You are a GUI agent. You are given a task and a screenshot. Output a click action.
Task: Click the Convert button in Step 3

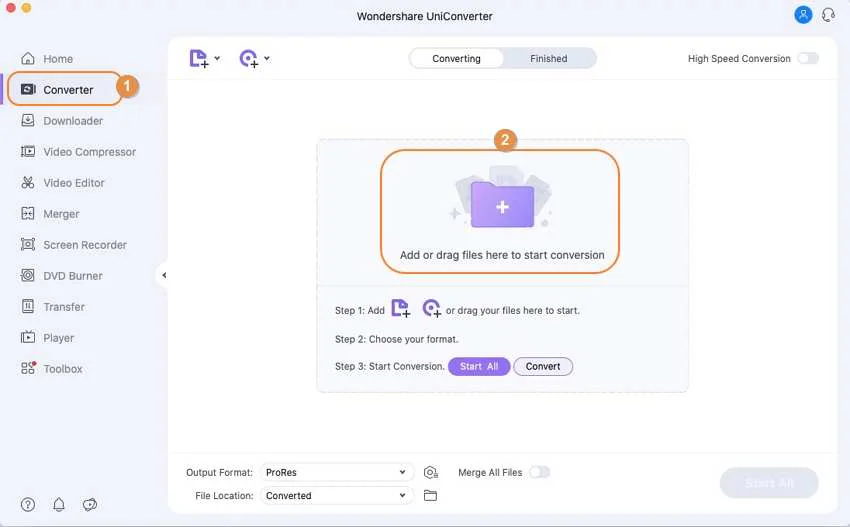[x=543, y=367]
